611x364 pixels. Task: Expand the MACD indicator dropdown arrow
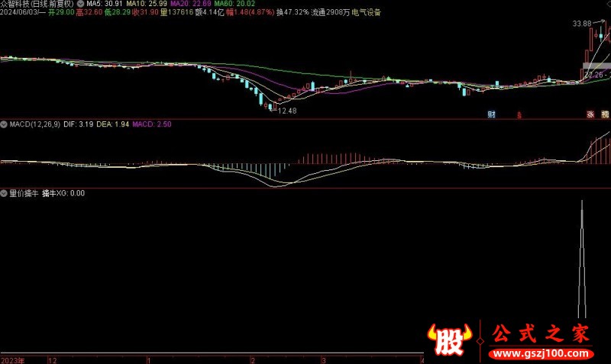point(4,124)
